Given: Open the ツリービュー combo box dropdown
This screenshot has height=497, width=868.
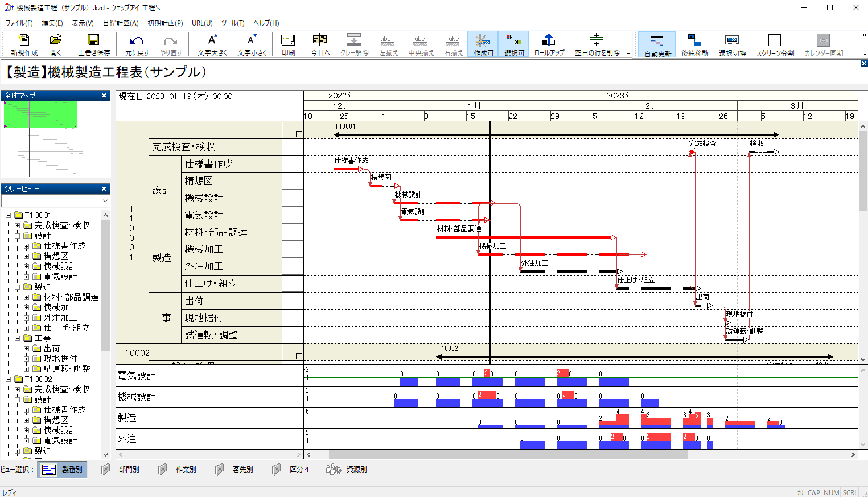Looking at the screenshot, I should coord(105,201).
